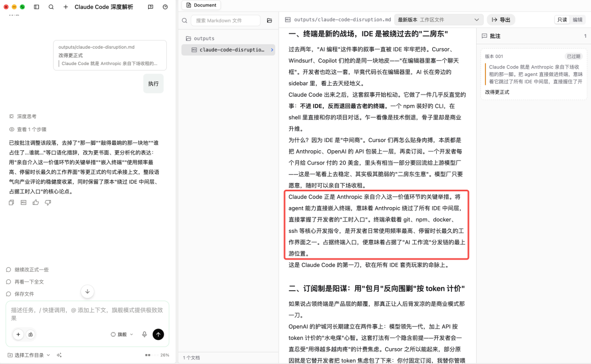Give thumbs up to the reply
Viewport: 591px width, 364px height.
pos(36,203)
